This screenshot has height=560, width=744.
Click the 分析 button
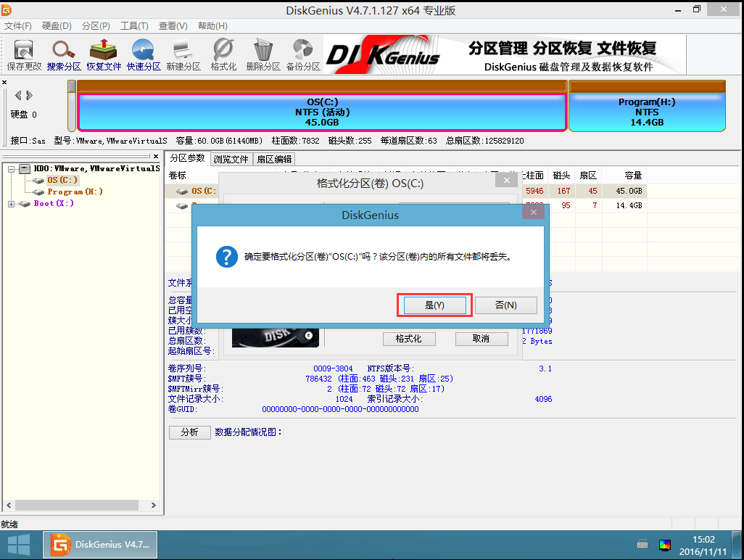pyautogui.click(x=190, y=432)
